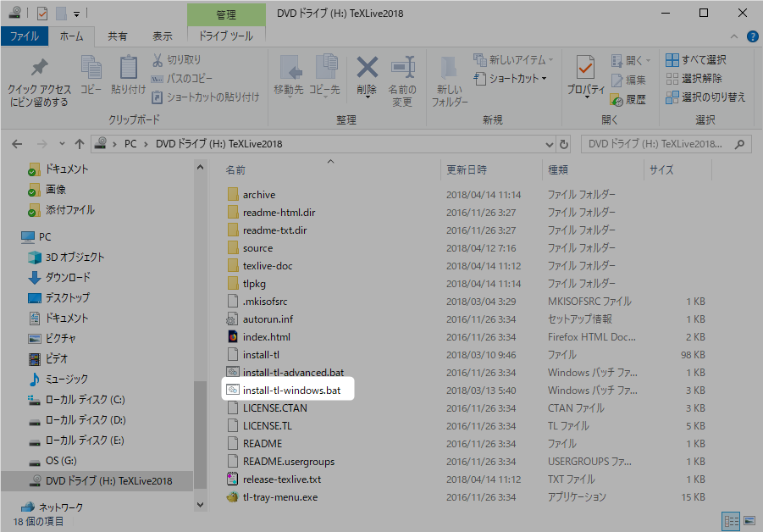Viewport: 763px width, 532px height.
Task: Click the Back navigation arrow
Action: [x=17, y=144]
